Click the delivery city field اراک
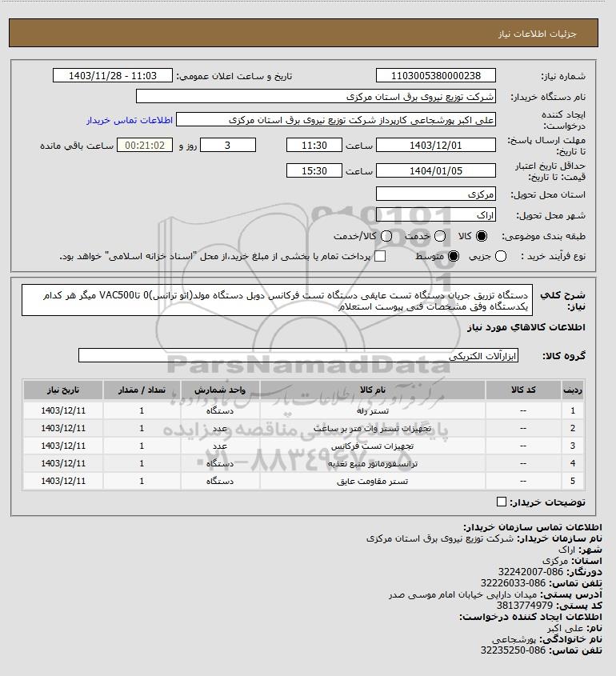This screenshot has width=616, height=676. click(x=436, y=214)
